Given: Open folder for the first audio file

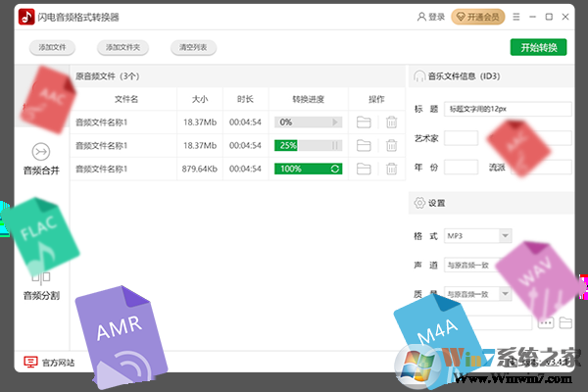Looking at the screenshot, I should (365, 122).
